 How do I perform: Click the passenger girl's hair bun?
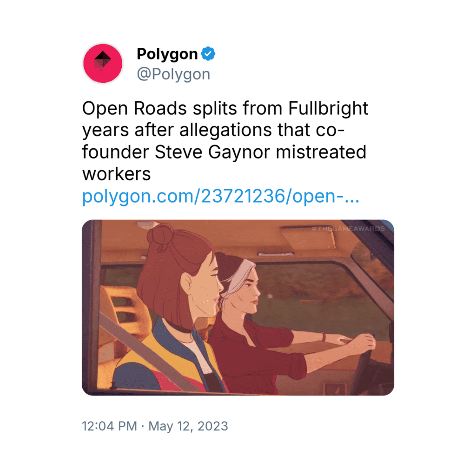[161, 235]
